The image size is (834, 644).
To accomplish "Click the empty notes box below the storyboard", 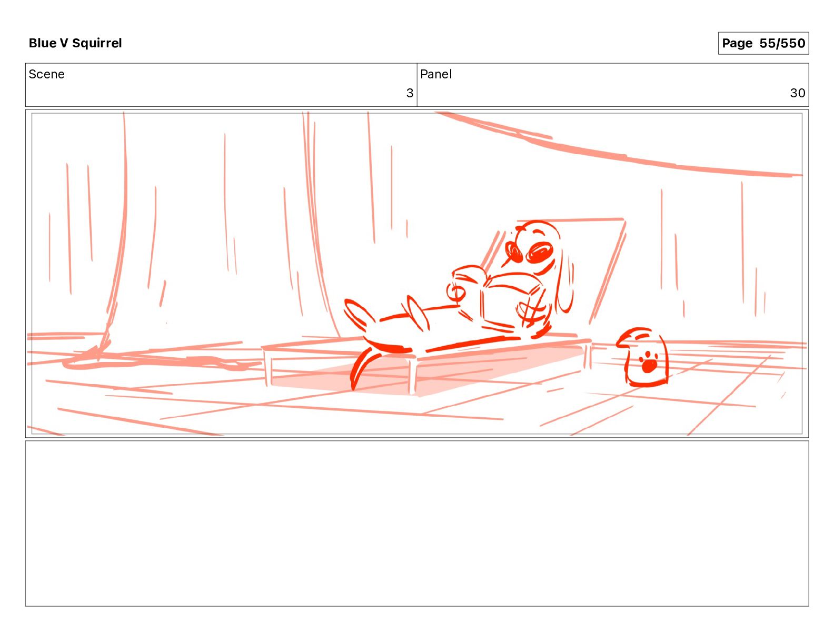I will coord(417,524).
